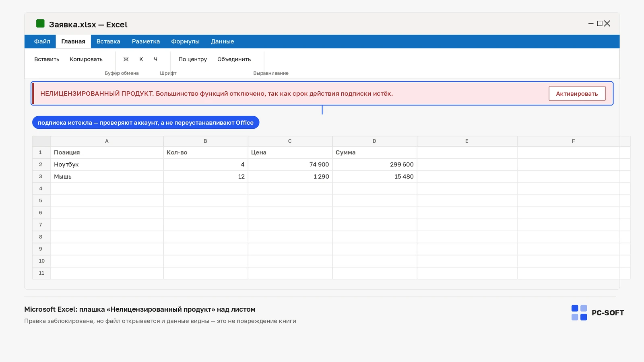Image resolution: width=644 pixels, height=362 pixels.
Task: Click the Буфер обмена group label
Action: (x=122, y=73)
